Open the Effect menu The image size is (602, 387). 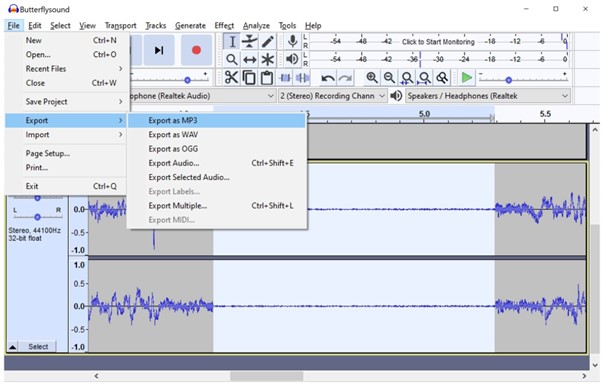(224, 26)
